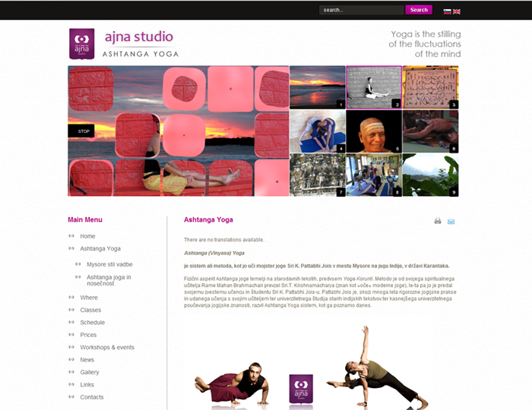Select thumbnail 1, the sunset beach
This screenshot has width=532, height=410.
(x=317, y=87)
